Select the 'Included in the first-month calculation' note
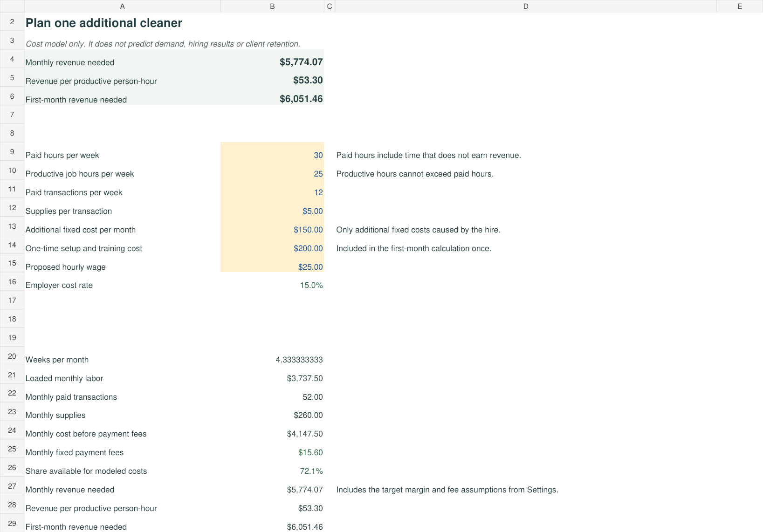 click(414, 248)
